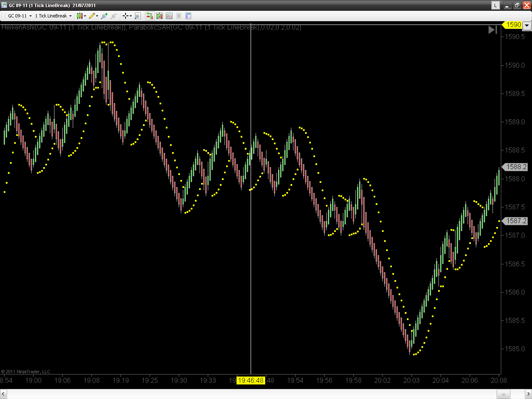Minimize the chart window
532x399 pixels.
[x=507, y=5]
